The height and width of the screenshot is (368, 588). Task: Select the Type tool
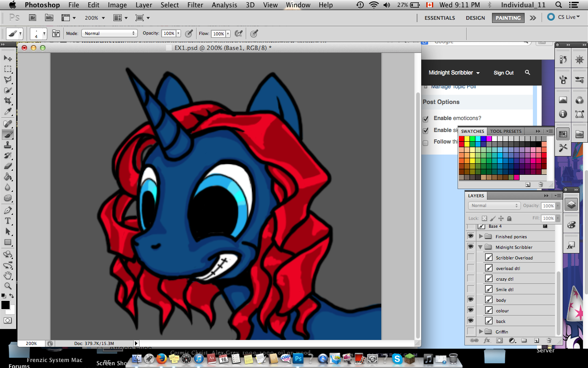(x=8, y=221)
